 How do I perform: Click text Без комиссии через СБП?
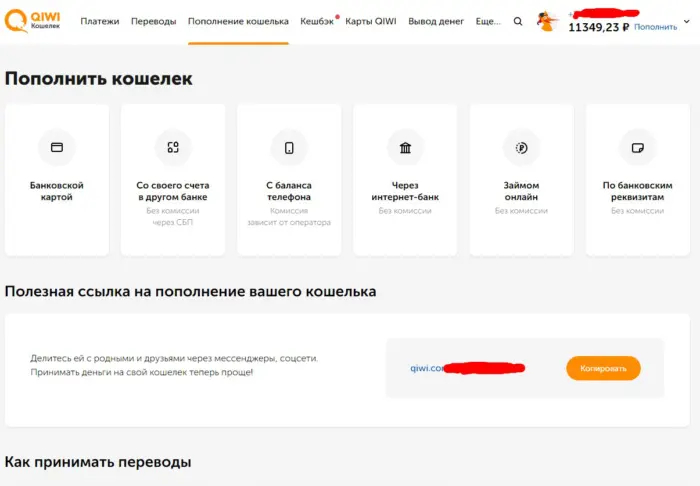[173, 216]
